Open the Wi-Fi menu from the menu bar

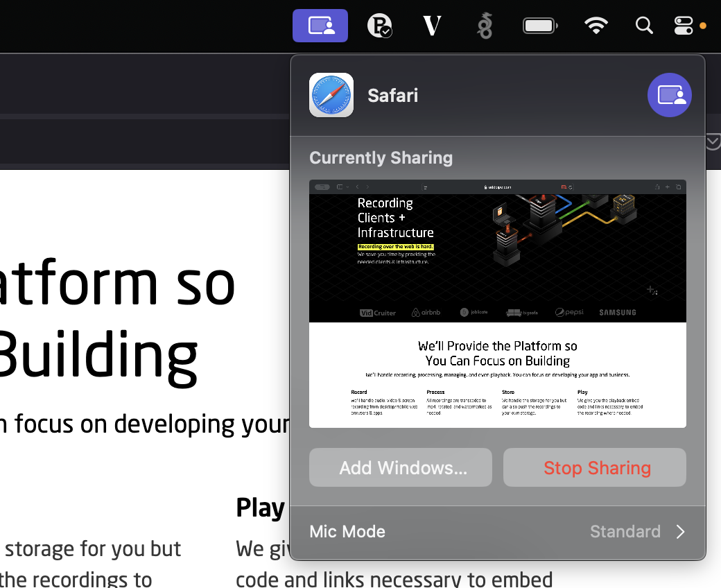596,25
